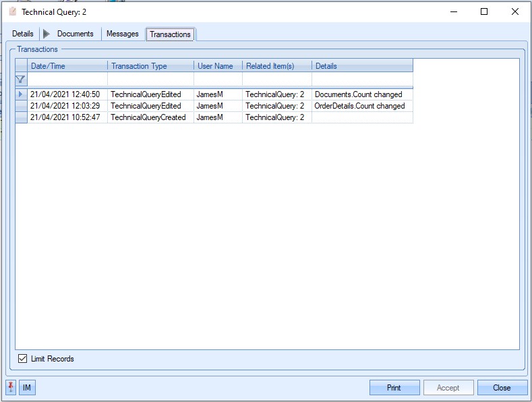Screen dimensions: 532x402
Task: Click the Technical Query window title icon
Action: click(12, 11)
